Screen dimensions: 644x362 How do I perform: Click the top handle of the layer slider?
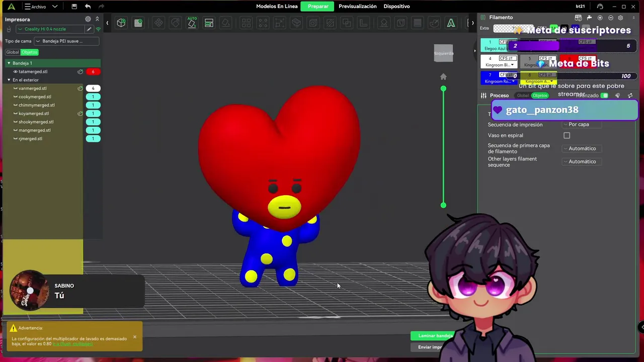[443, 88]
